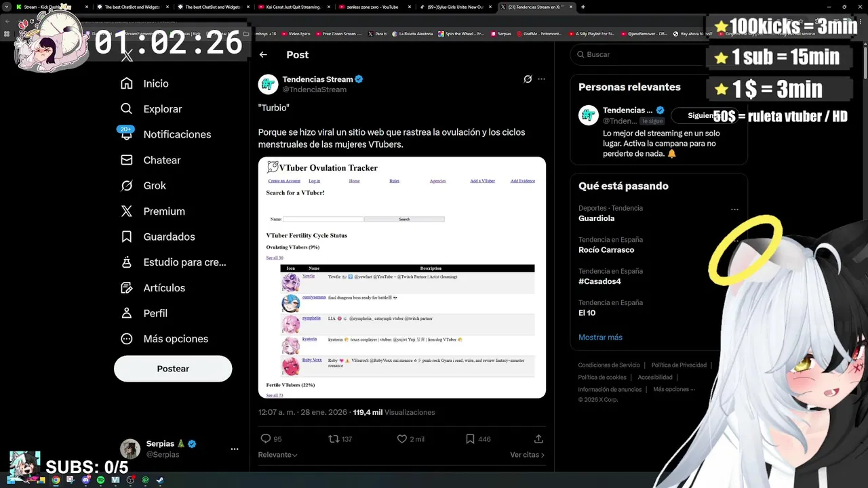Open Condiciones de Servicio link
The image size is (868, 488).
click(608, 365)
